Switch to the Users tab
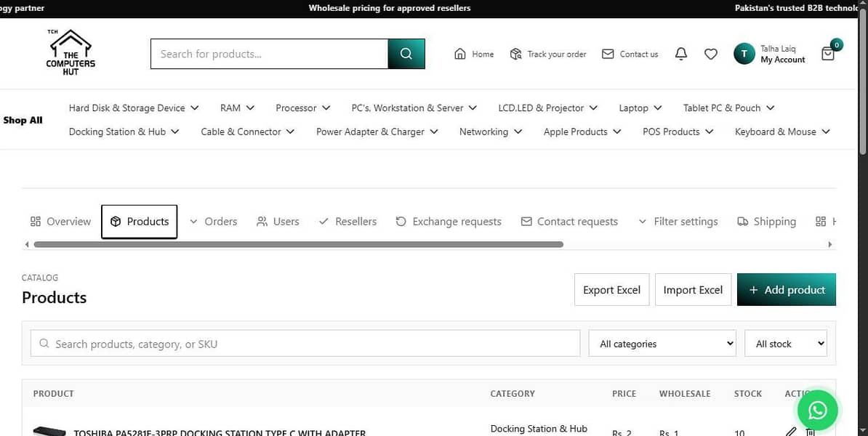This screenshot has height=436, width=868. click(278, 222)
